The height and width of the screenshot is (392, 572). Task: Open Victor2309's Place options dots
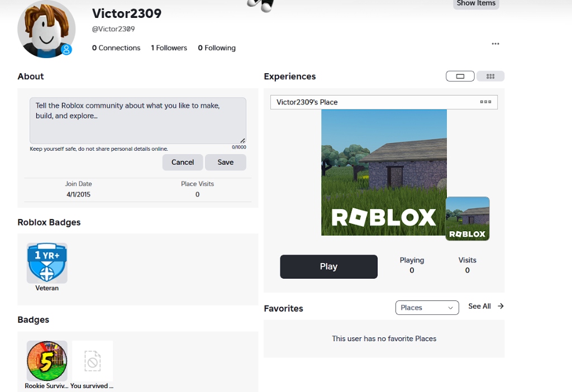pos(485,102)
